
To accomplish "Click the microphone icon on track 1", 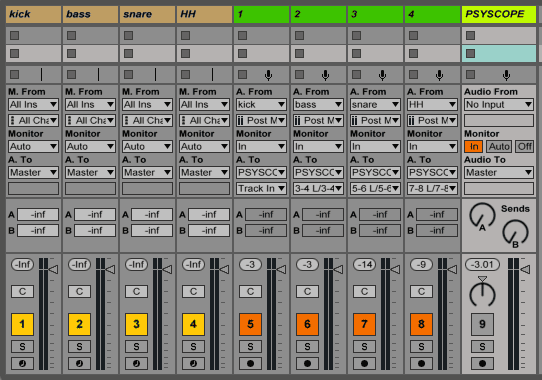I will click(268, 75).
